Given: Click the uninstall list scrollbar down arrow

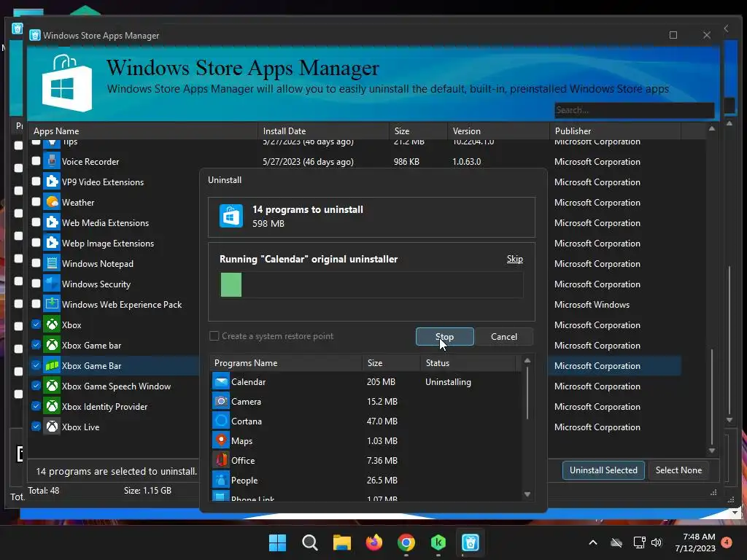Looking at the screenshot, I should pos(527,494).
